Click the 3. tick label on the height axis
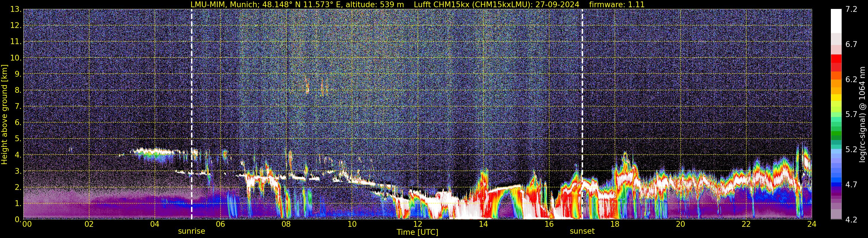This screenshot has height=238, width=868. tap(18, 171)
